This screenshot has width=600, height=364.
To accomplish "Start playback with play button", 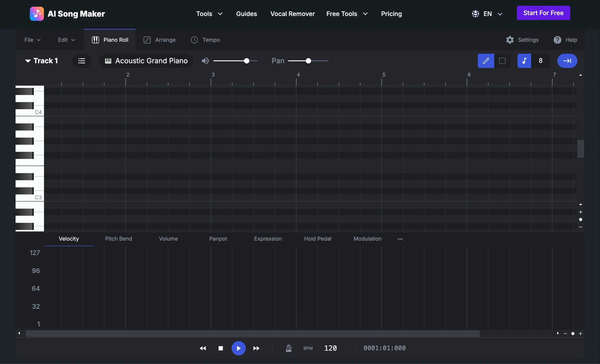I will pyautogui.click(x=238, y=348).
